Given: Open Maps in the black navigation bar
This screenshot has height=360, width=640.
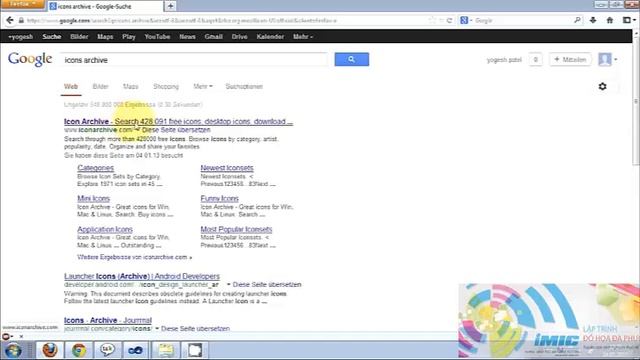Looking at the screenshot, I should pyautogui.click(x=105, y=37).
